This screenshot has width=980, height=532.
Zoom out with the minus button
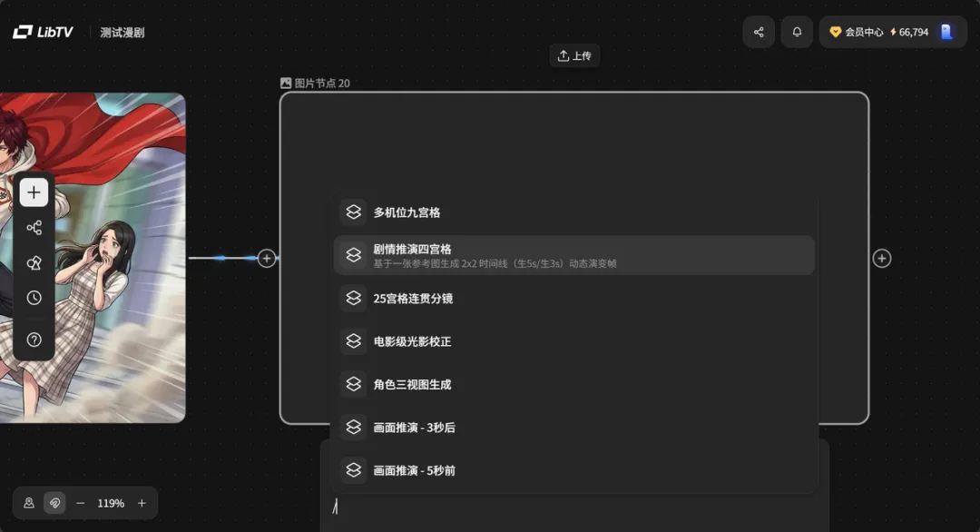(80, 503)
